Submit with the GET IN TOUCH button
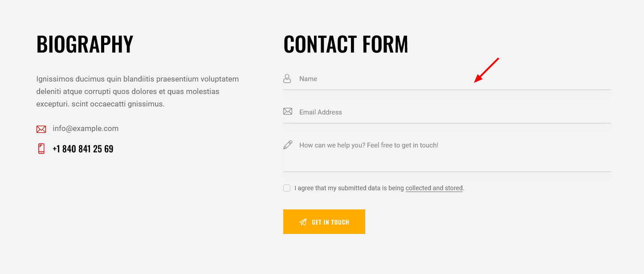644x274 pixels. click(x=324, y=221)
